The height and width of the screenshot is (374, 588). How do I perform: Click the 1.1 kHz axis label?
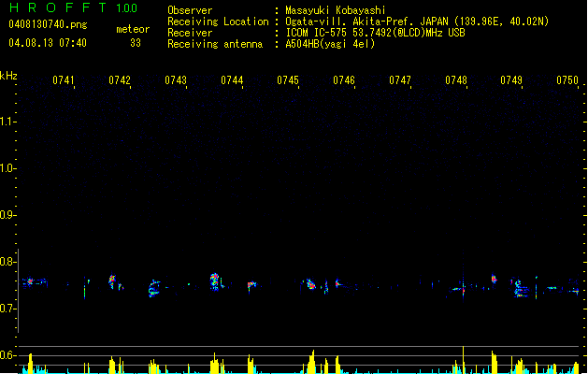pyautogui.click(x=7, y=122)
